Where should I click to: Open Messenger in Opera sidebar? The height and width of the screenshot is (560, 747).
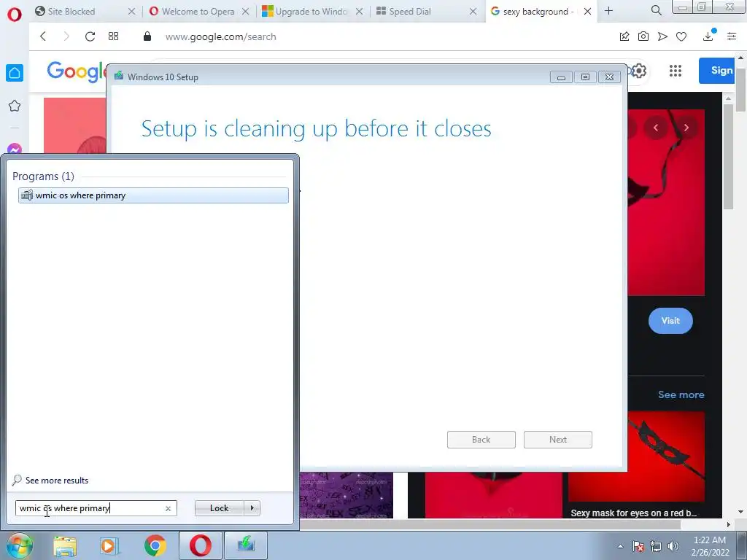pyautogui.click(x=15, y=149)
